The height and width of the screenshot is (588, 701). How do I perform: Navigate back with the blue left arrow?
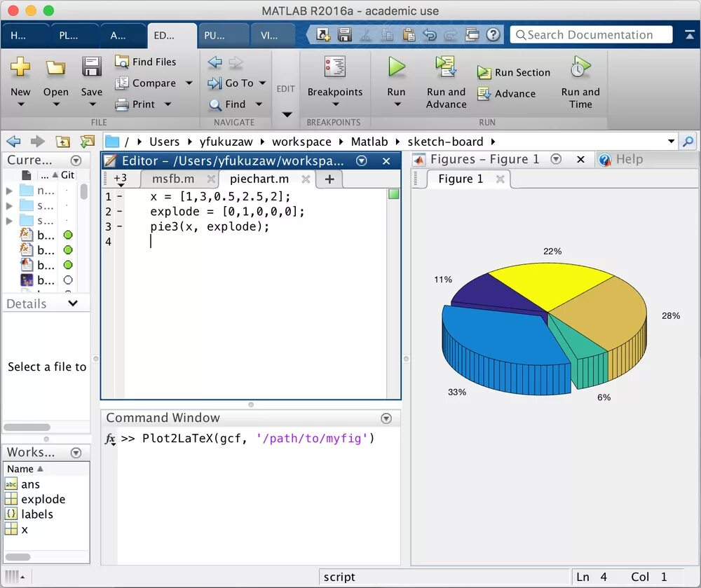[215, 62]
